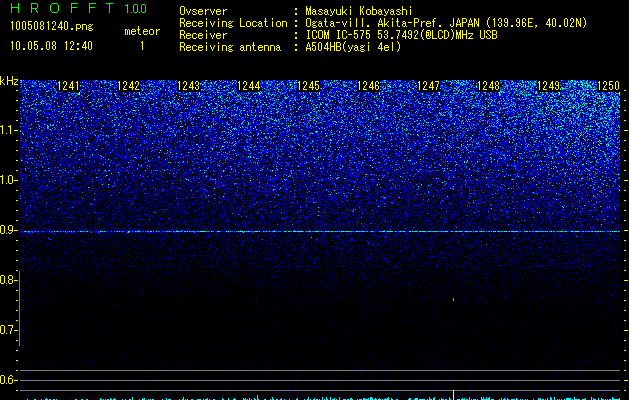Click the 1248 time marker

pyautogui.click(x=489, y=86)
